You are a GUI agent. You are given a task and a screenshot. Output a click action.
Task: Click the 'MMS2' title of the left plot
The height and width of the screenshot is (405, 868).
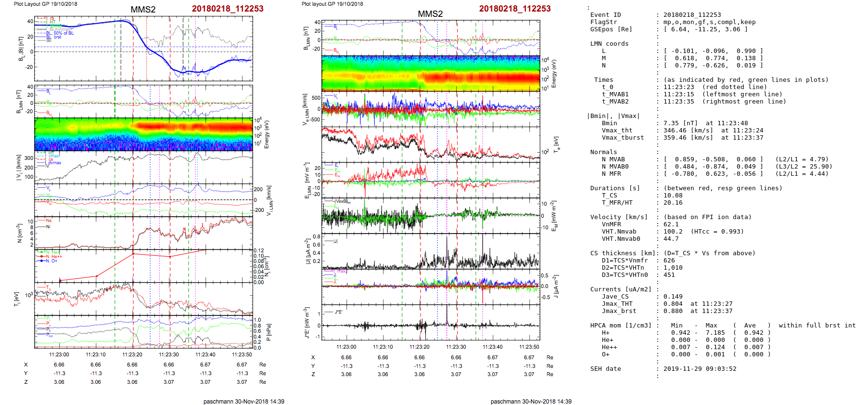143,10
